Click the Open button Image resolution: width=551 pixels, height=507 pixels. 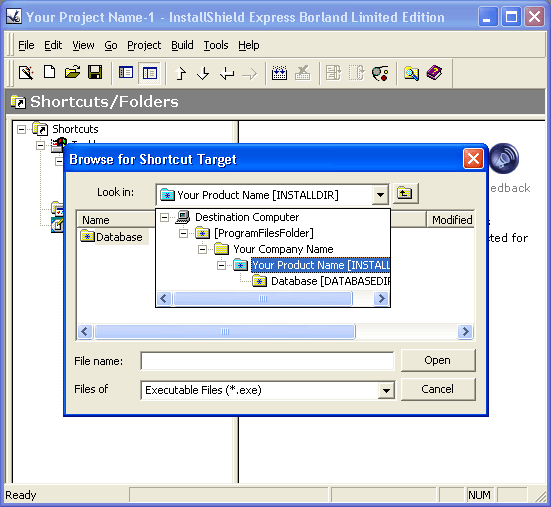[438, 360]
